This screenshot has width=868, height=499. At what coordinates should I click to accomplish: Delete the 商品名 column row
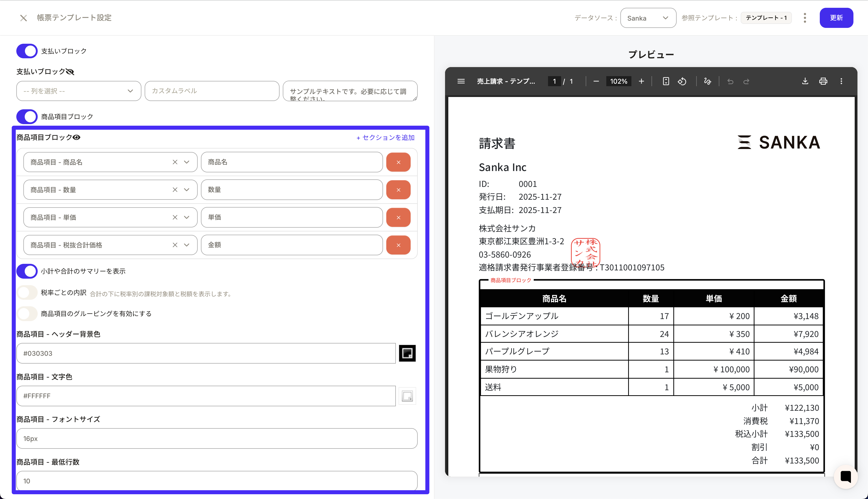(398, 162)
